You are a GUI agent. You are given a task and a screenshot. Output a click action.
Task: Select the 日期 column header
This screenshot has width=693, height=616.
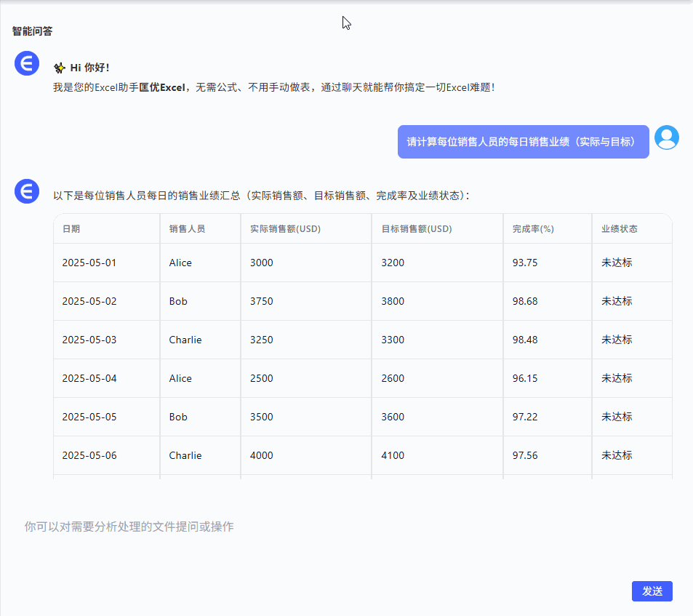[71, 228]
